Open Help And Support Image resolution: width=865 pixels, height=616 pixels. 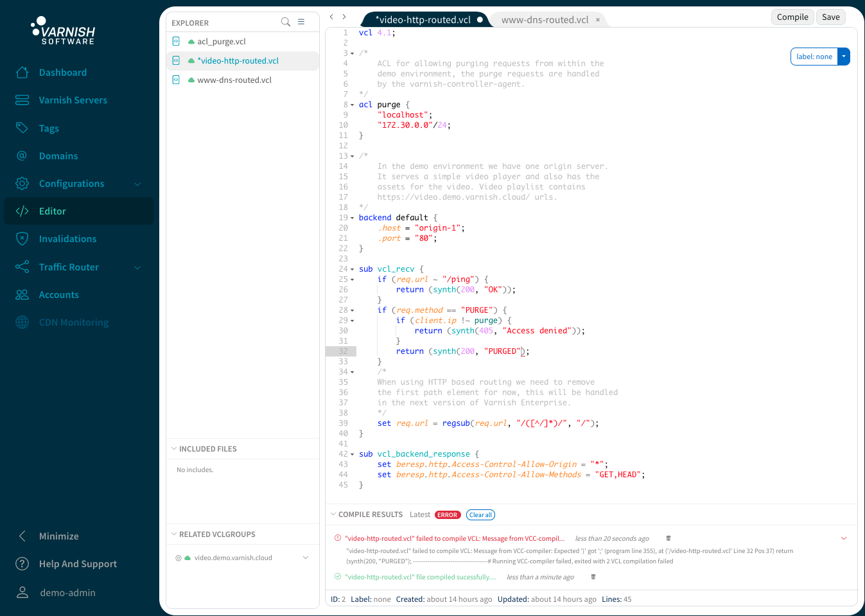(78, 564)
